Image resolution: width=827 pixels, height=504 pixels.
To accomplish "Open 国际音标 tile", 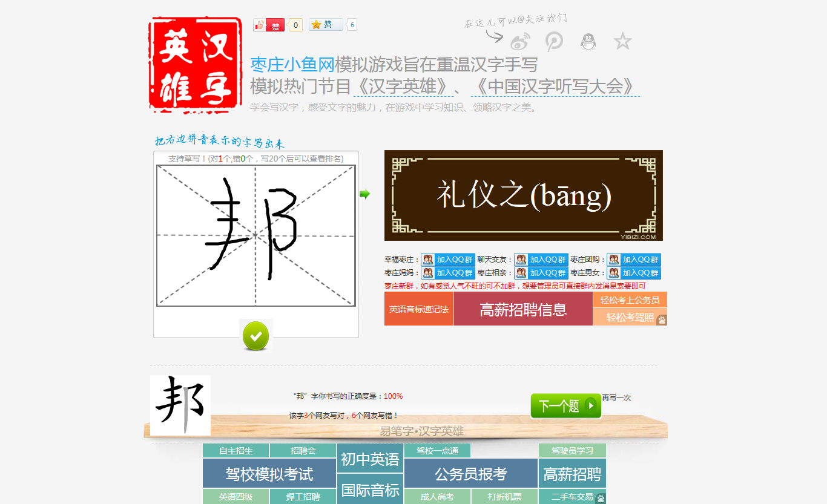I will pyautogui.click(x=371, y=489).
